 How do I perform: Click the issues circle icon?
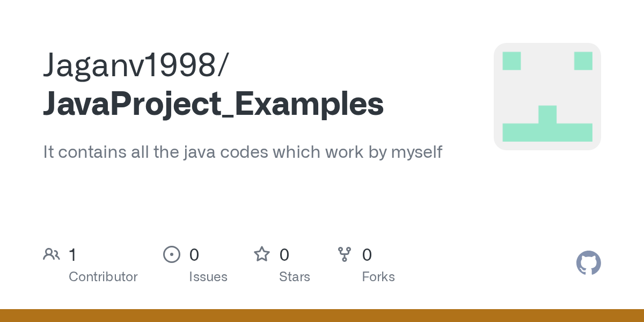tap(171, 254)
